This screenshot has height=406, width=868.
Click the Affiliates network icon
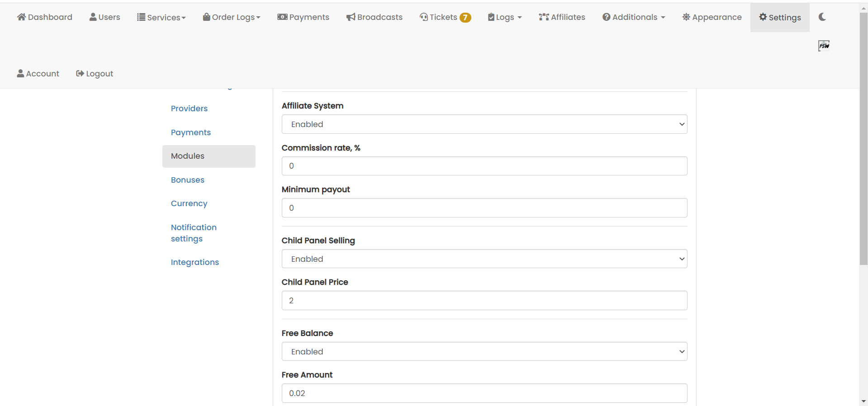point(544,17)
